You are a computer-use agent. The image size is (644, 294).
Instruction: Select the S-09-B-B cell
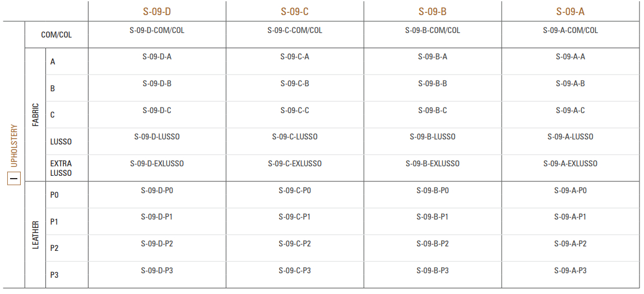pos(433,84)
